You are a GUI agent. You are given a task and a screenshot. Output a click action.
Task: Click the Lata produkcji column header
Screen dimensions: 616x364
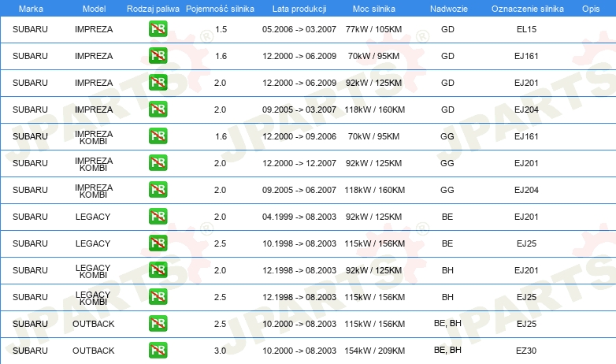[299, 9]
